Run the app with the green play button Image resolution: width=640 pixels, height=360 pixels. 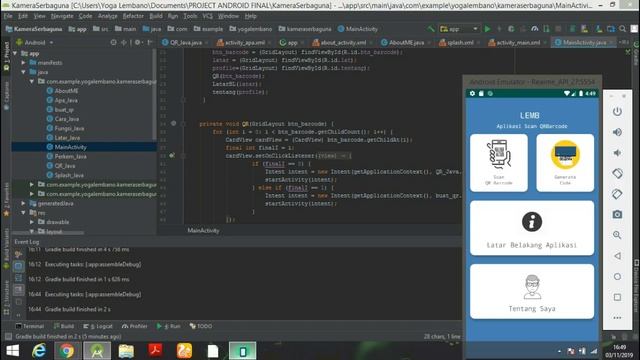pyautogui.click(x=487, y=29)
